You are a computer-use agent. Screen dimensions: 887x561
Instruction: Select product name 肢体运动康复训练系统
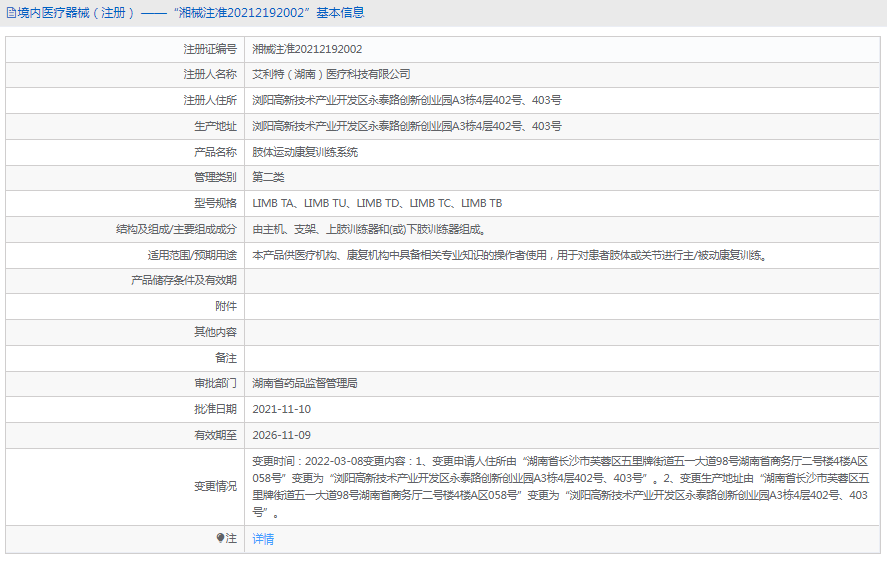click(x=305, y=152)
